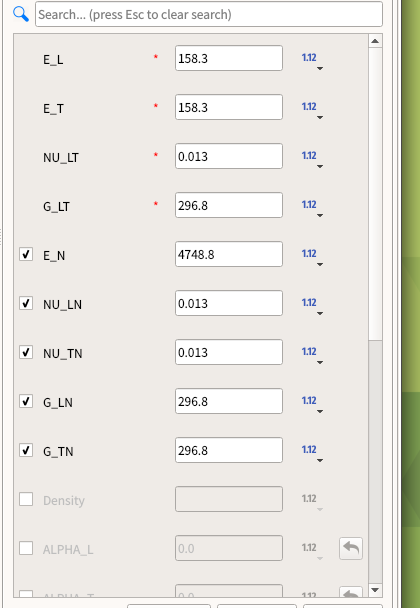
Task: Focus the search keyword field
Action: (209, 14)
